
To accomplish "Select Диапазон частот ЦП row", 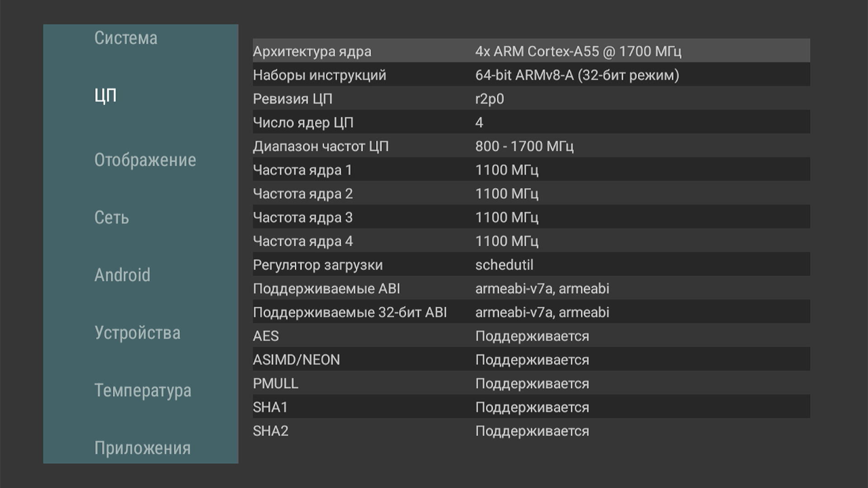I will coord(531,146).
